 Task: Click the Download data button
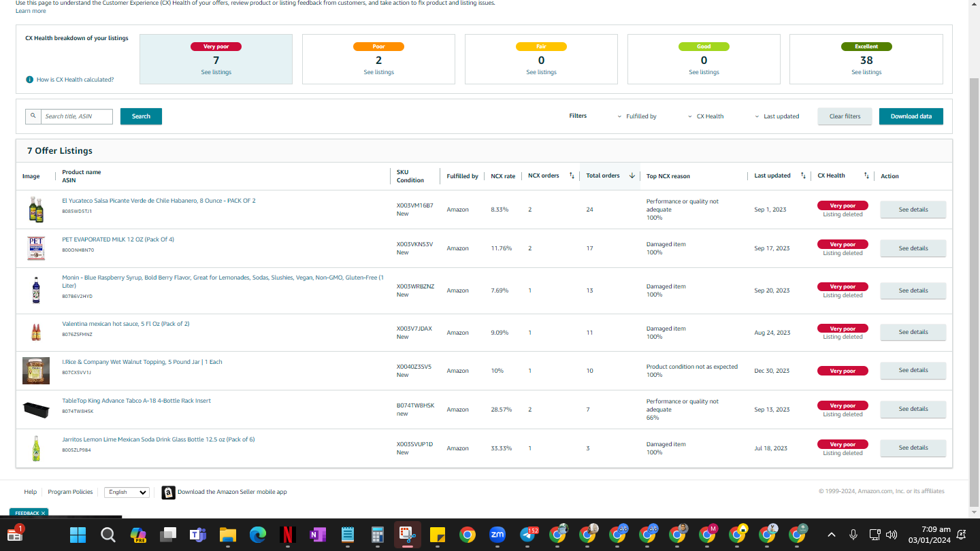pos(911,116)
